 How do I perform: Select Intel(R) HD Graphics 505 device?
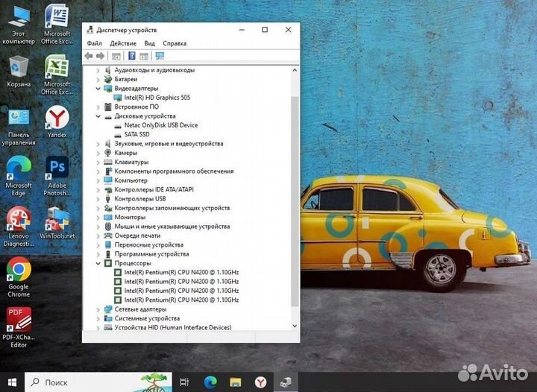click(x=157, y=98)
